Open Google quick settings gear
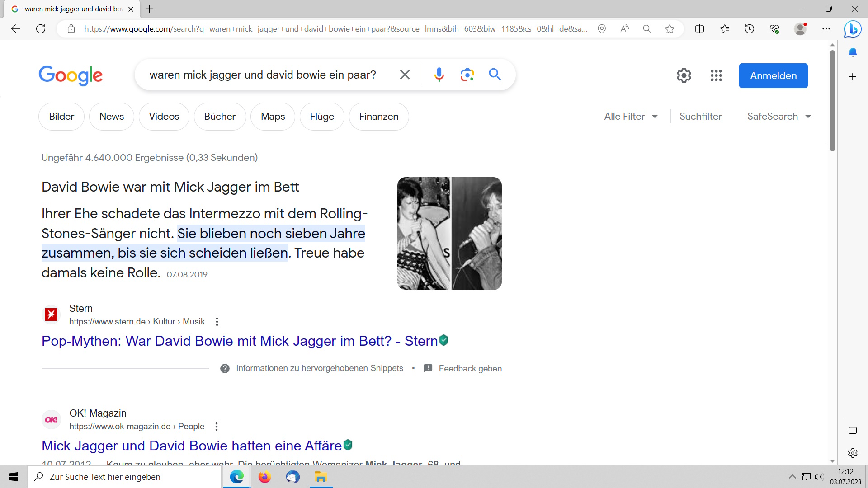 [684, 75]
